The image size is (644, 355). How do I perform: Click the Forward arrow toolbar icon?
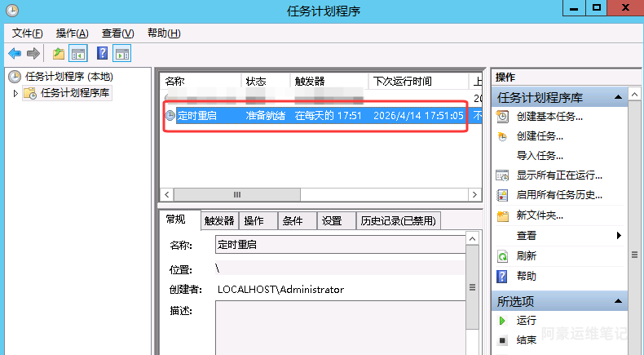point(33,54)
